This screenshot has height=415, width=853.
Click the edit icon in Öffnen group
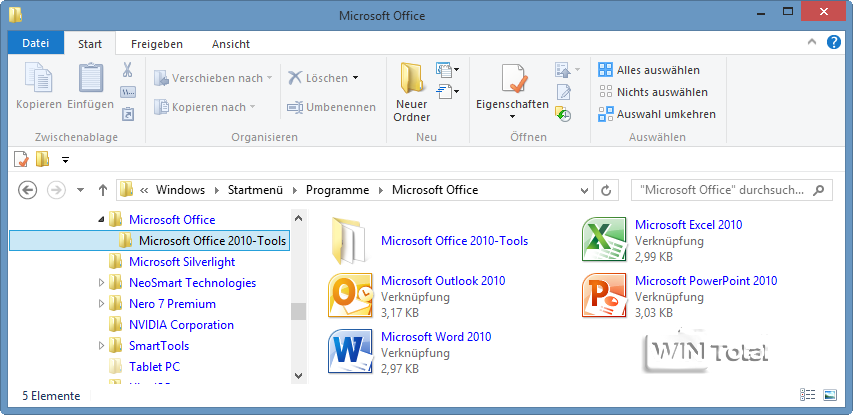tap(564, 92)
